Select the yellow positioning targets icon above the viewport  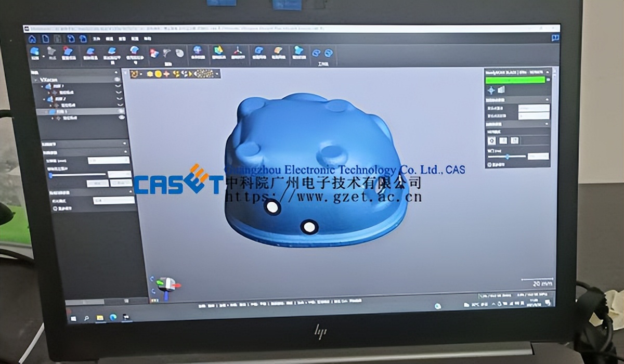point(158,74)
